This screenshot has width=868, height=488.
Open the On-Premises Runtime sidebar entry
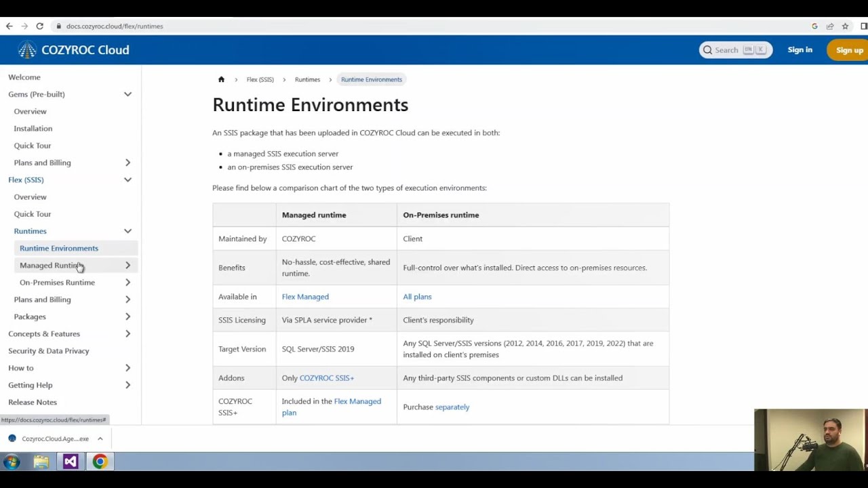[x=57, y=283]
